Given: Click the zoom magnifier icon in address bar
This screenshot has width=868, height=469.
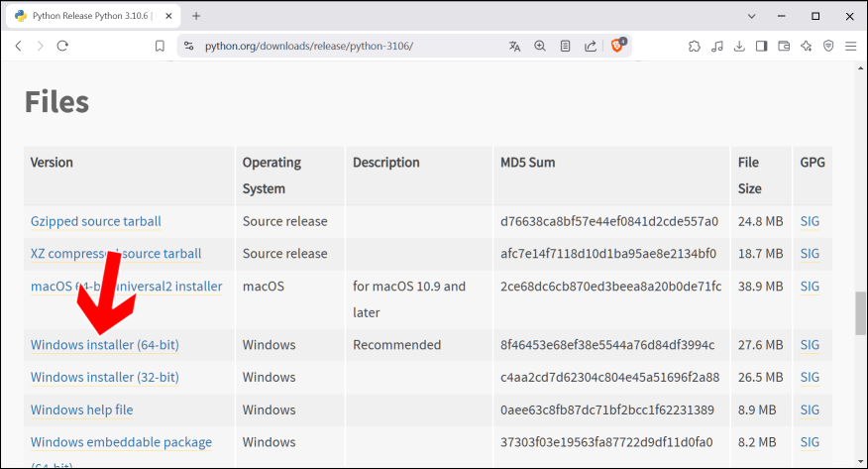Looking at the screenshot, I should tap(540, 46).
